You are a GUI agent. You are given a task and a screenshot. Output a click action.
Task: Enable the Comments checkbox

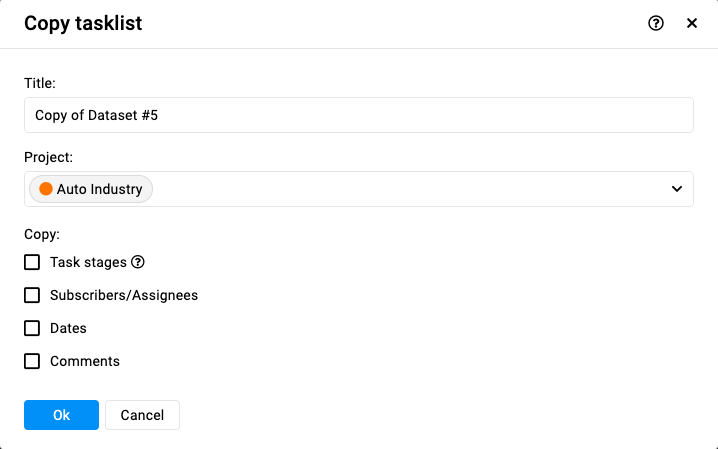[32, 361]
